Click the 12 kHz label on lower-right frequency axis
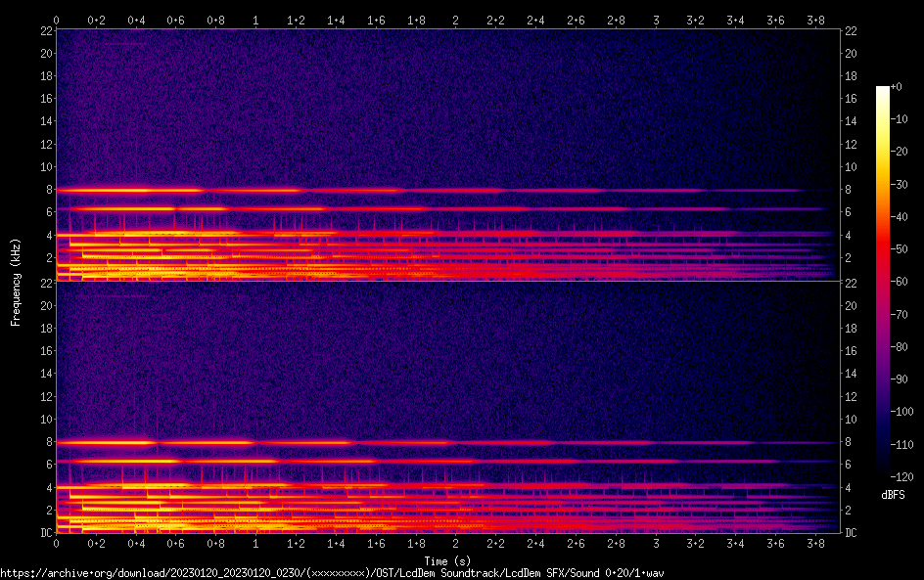 [851, 397]
